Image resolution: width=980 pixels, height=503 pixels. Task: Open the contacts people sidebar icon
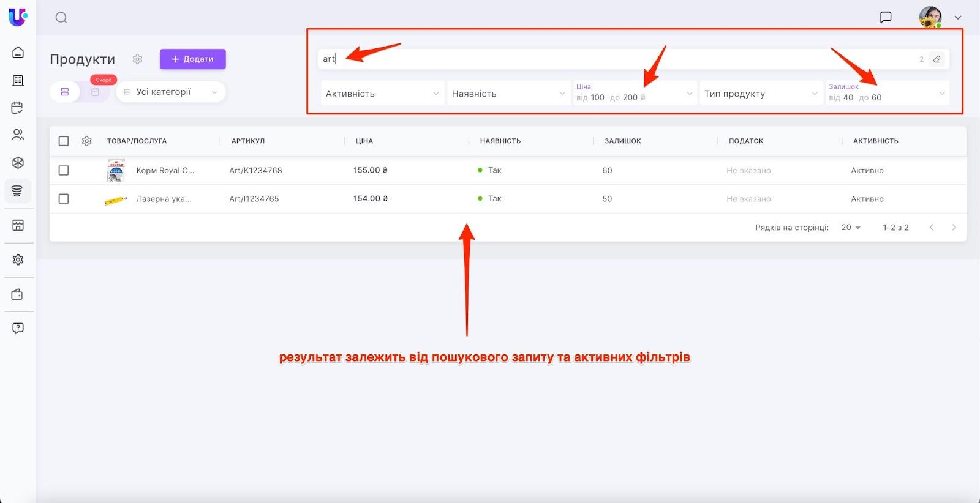coord(18,135)
